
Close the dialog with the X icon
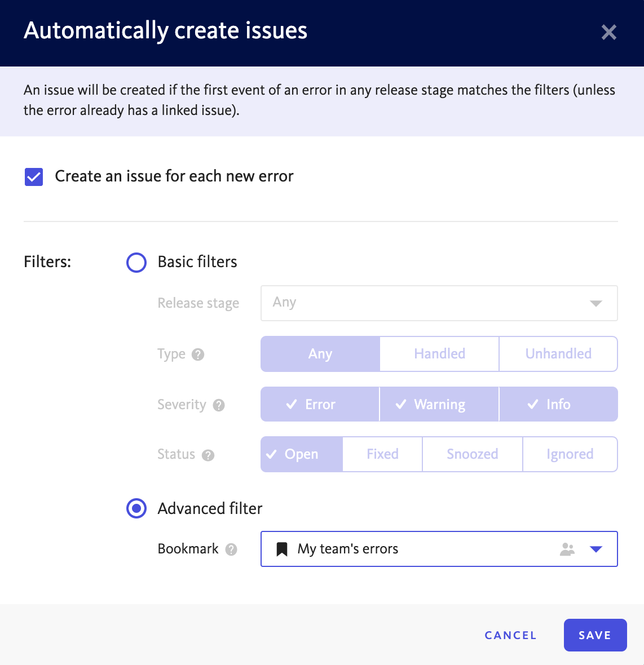[609, 32]
